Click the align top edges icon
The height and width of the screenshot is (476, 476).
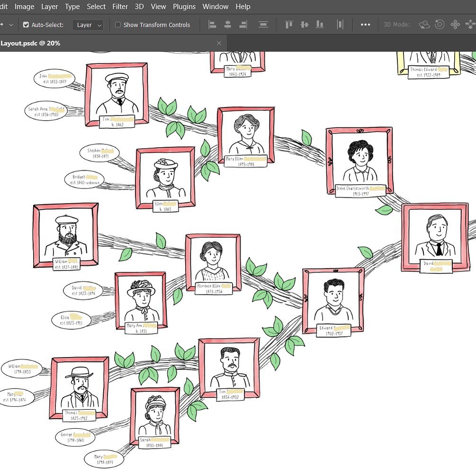coord(288,25)
